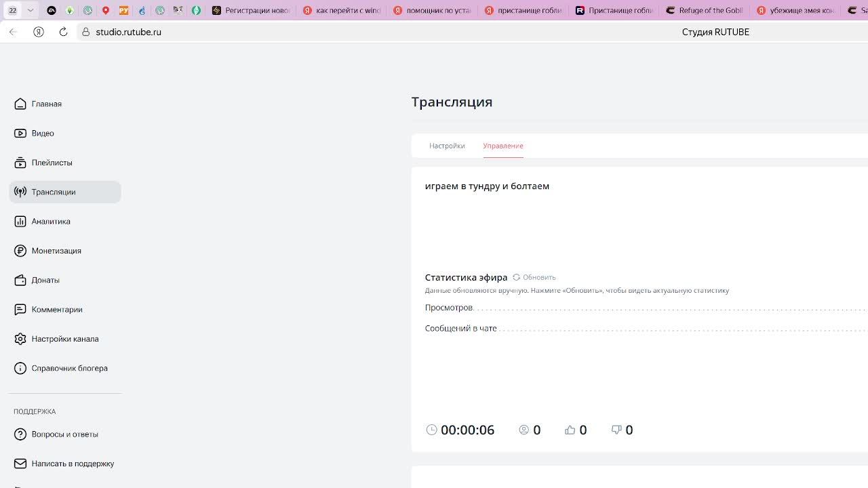
Task: Reload the page with the refresh icon
Action: [63, 32]
